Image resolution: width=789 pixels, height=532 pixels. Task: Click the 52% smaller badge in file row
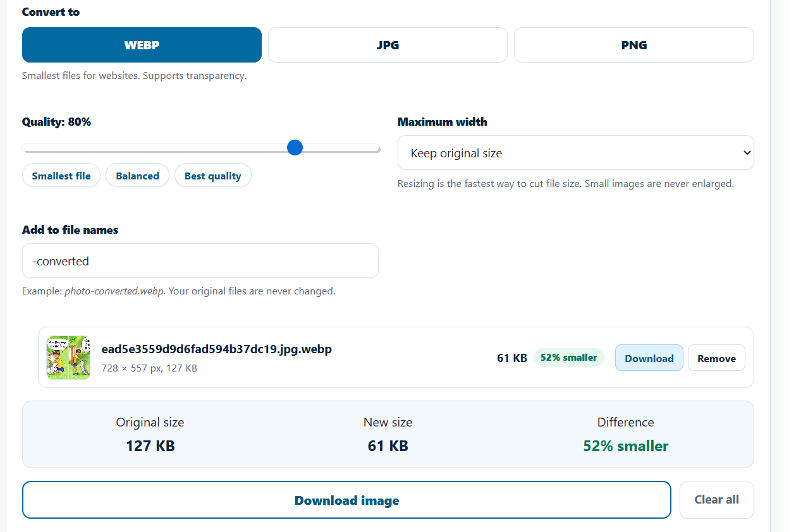[x=569, y=358]
